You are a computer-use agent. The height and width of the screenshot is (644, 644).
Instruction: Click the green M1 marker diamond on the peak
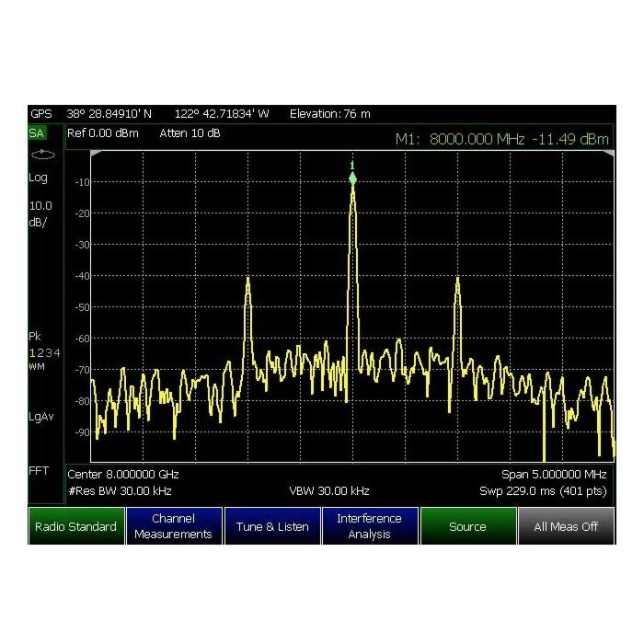[x=352, y=178]
